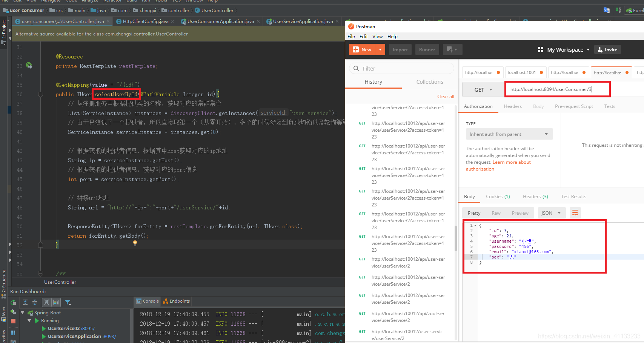Click the Postman word wrap icon beside JSON
Screen dimensions: 644x343
coord(575,213)
